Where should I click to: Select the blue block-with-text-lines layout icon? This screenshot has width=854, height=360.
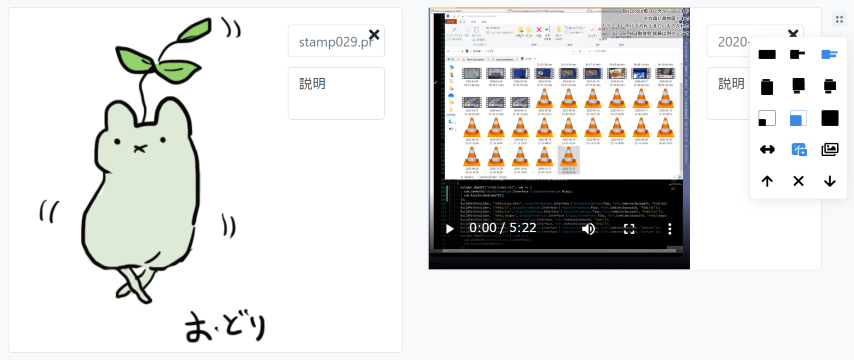click(829, 54)
